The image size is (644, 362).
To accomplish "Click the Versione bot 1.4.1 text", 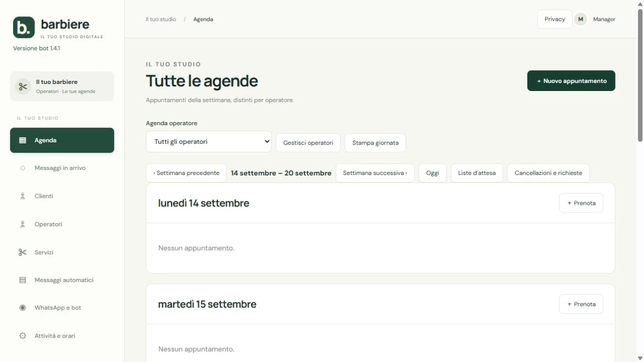I will 37,48.
